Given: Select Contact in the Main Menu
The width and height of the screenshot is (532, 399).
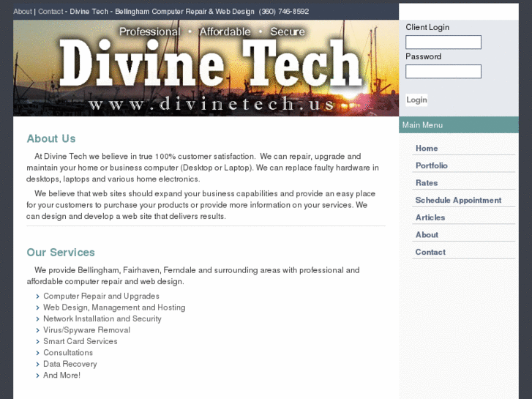Looking at the screenshot, I should pos(430,253).
